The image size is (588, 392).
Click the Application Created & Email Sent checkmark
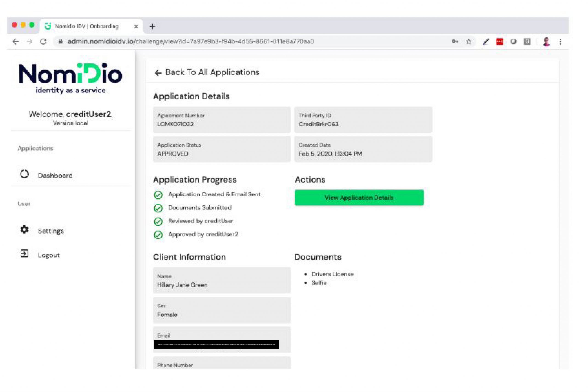point(158,195)
